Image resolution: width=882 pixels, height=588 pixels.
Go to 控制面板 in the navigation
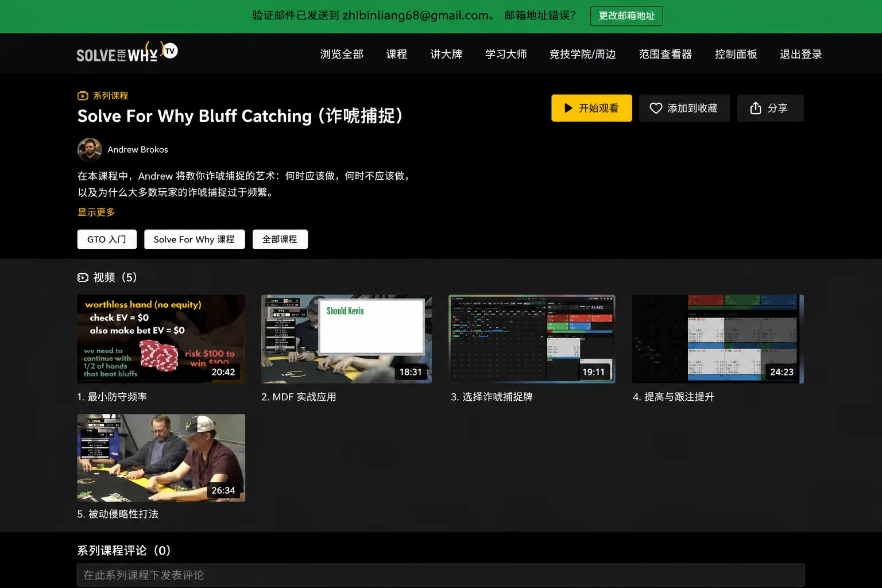[736, 54]
